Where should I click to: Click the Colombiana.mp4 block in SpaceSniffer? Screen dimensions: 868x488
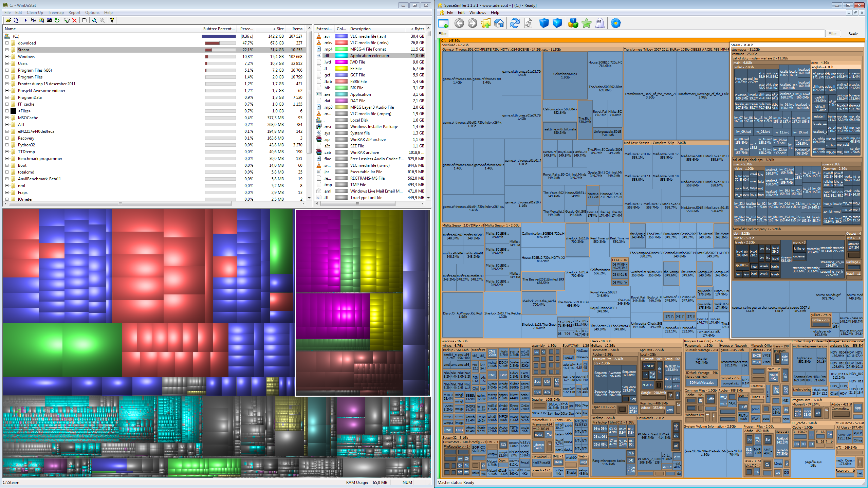pyautogui.click(x=565, y=76)
